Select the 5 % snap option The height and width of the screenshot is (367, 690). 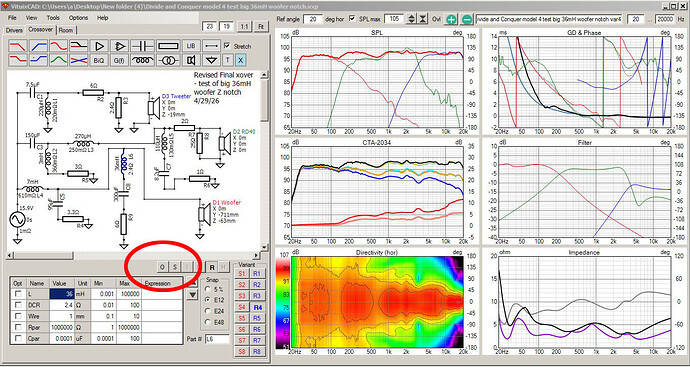[x=208, y=289]
